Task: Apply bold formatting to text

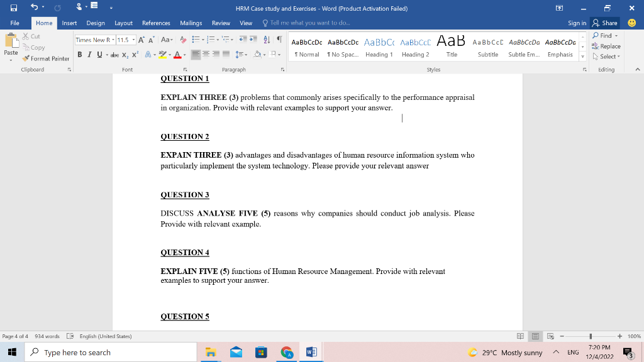Action: tap(79, 54)
